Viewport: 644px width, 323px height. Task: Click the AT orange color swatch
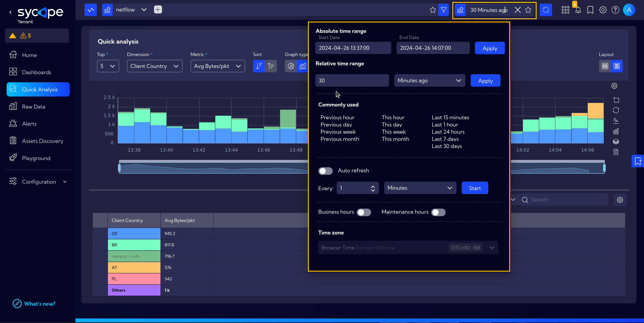coord(134,267)
